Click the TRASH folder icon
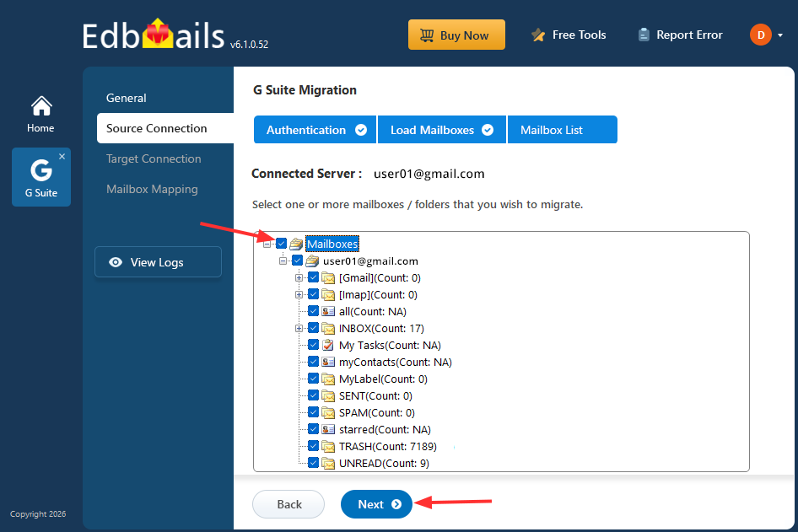Viewport: 798px width, 532px height. pos(328,447)
